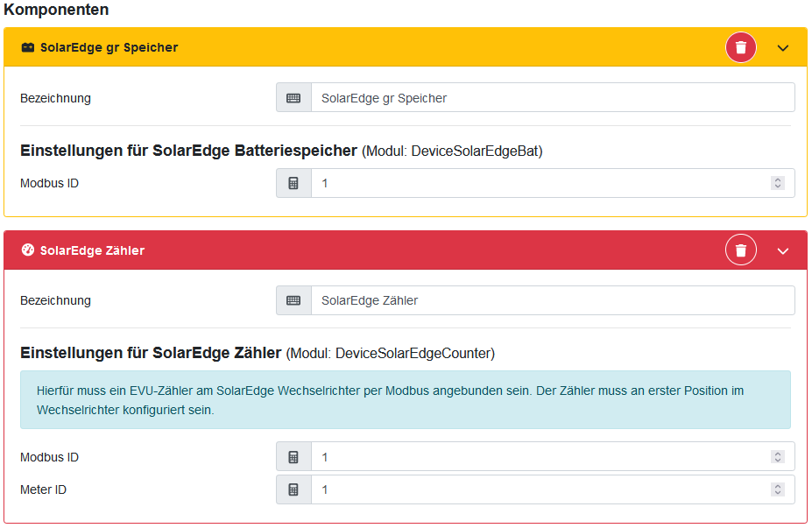Click calculator icon of Meter ID
Screen dimensions: 812x528
click(x=293, y=489)
